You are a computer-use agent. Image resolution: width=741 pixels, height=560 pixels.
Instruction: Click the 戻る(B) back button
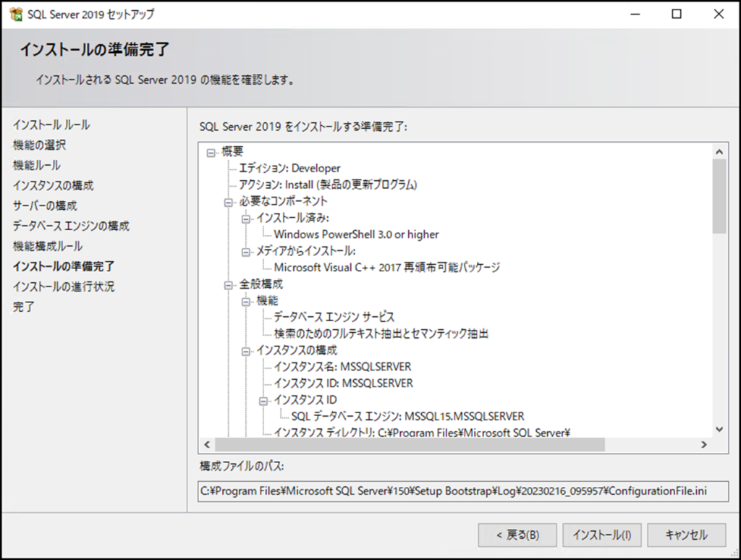517,535
